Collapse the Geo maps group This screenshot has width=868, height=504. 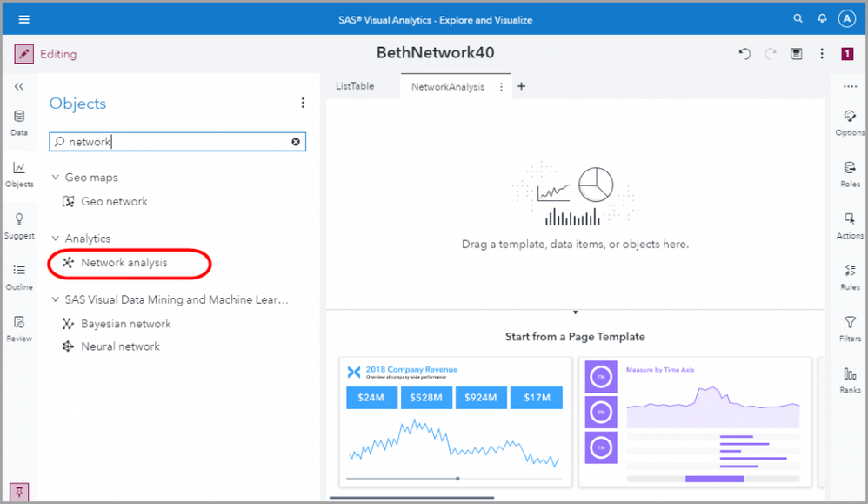pyautogui.click(x=56, y=178)
